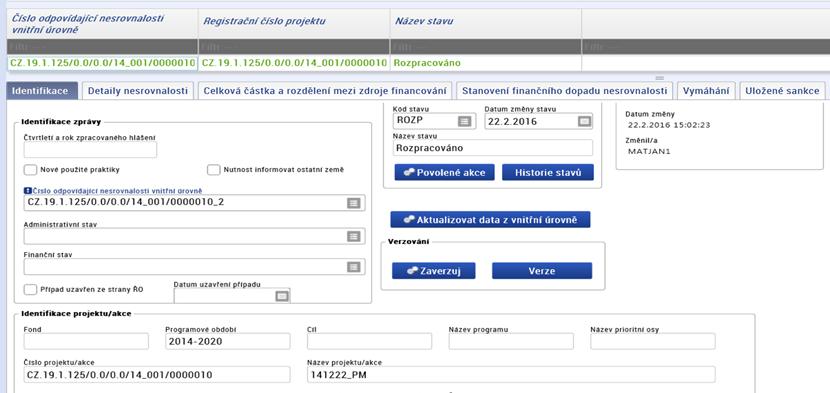This screenshot has width=830, height=393.
Task: Open the list picker icon for Kód stavu
Action: (464, 121)
